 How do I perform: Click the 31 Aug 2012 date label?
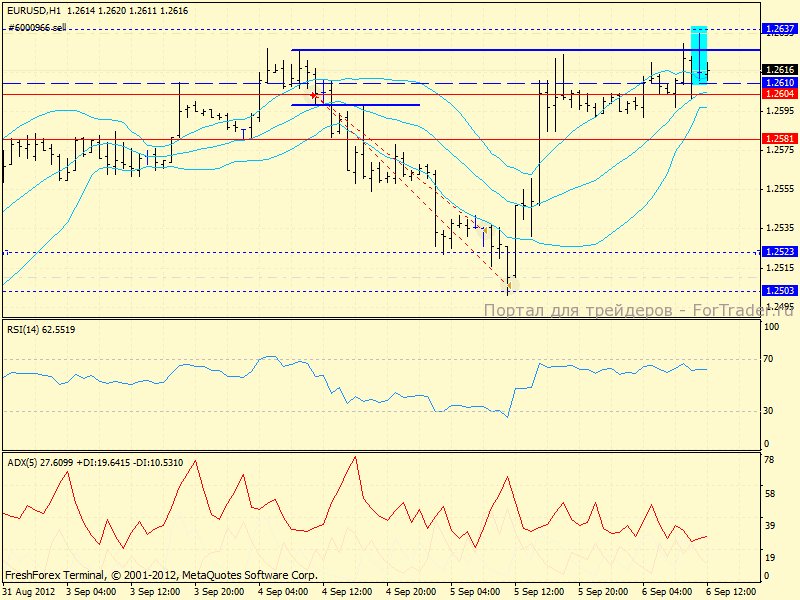click(28, 592)
